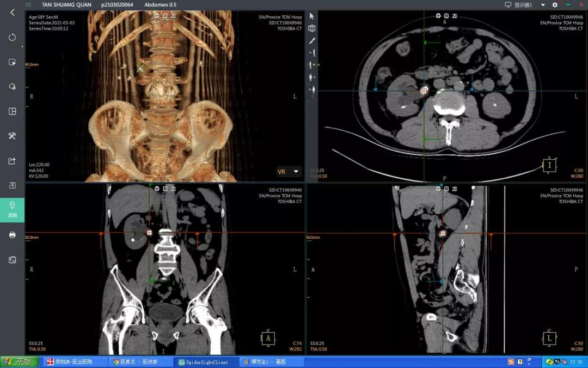Click the Windows Start button
The image size is (588, 368).
pyautogui.click(x=20, y=361)
